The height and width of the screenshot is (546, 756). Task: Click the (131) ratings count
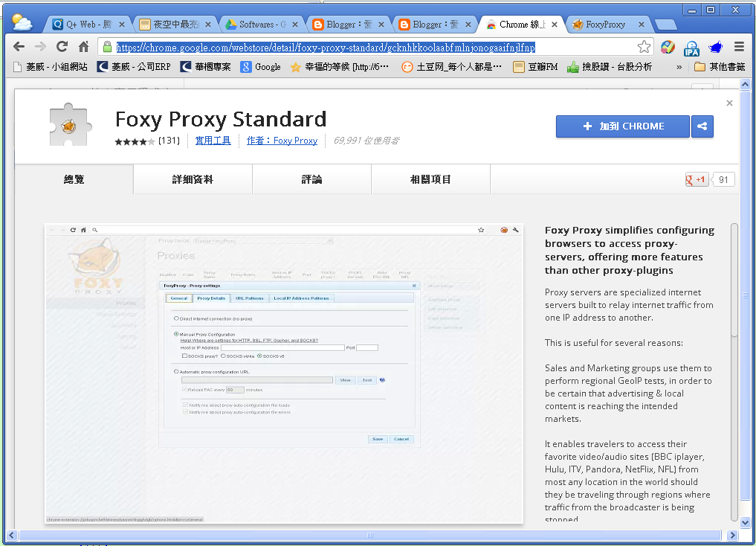tap(169, 141)
